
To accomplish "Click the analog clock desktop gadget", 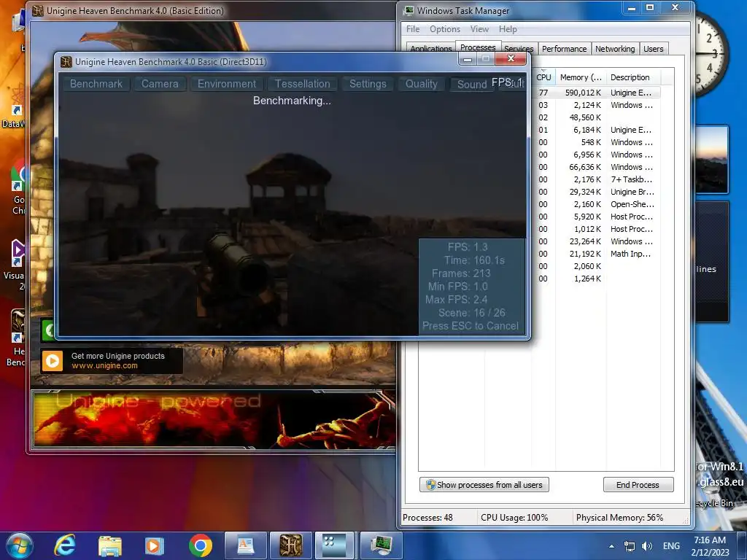I will coord(711,55).
